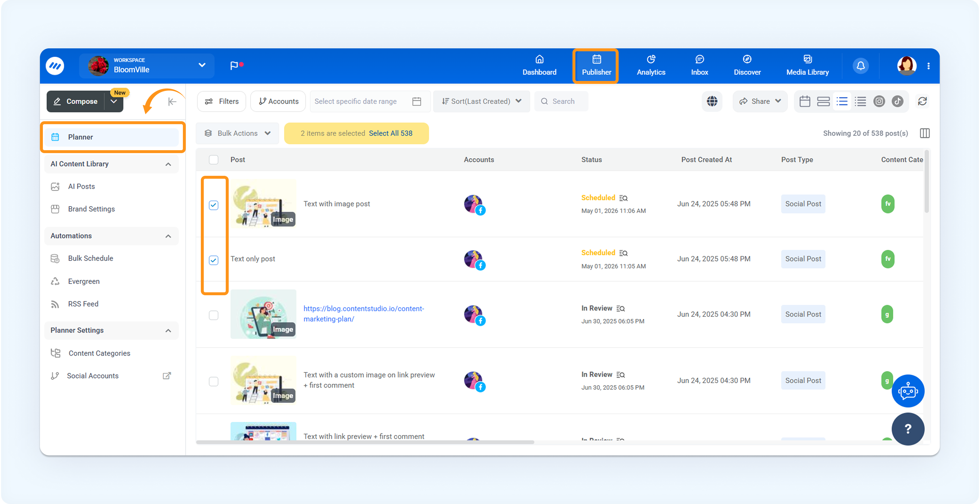Open the Share dropdown
The height and width of the screenshot is (504, 980).
(x=760, y=101)
